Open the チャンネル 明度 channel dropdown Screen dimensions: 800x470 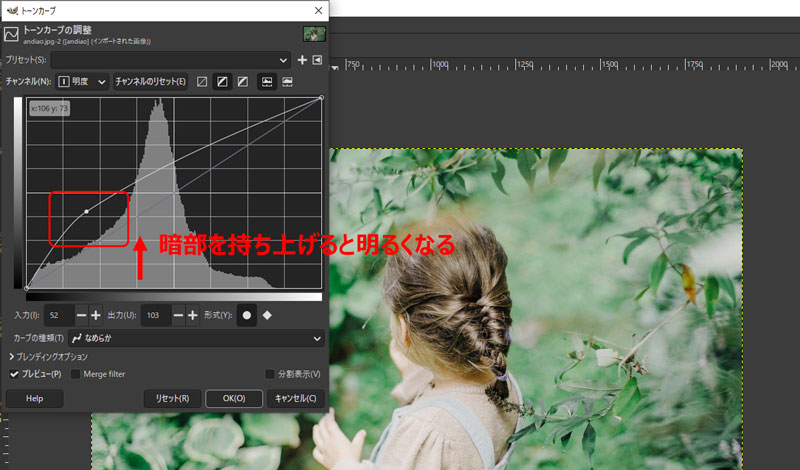point(82,82)
